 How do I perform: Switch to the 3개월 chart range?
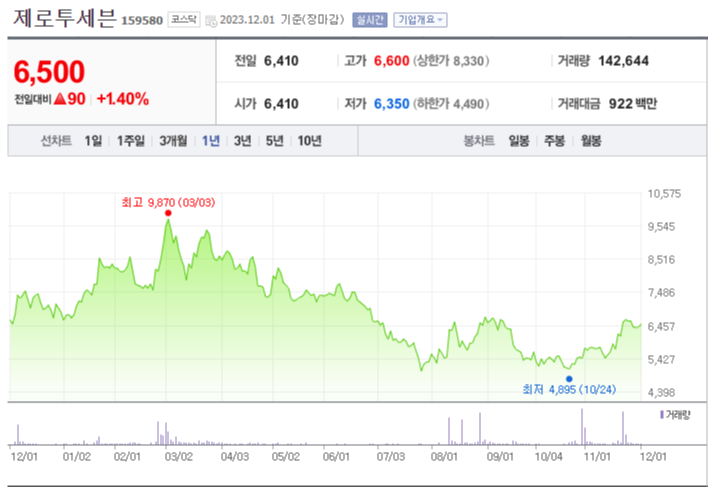pos(173,141)
